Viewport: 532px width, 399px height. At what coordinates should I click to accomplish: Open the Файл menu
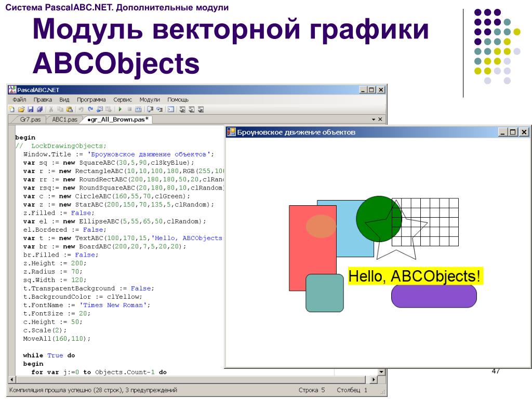pyautogui.click(x=19, y=100)
